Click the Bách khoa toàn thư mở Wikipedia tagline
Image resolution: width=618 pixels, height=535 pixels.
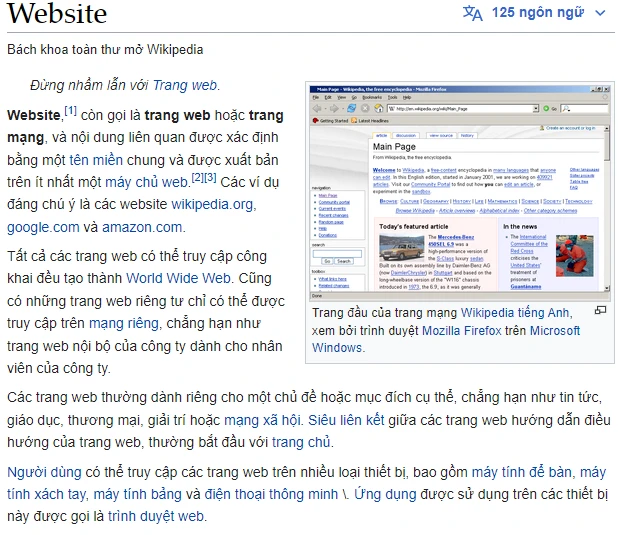click(105, 50)
